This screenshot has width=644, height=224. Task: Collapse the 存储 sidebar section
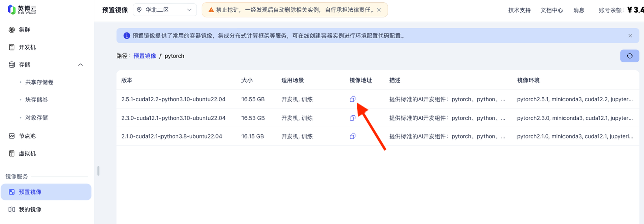[x=80, y=65]
